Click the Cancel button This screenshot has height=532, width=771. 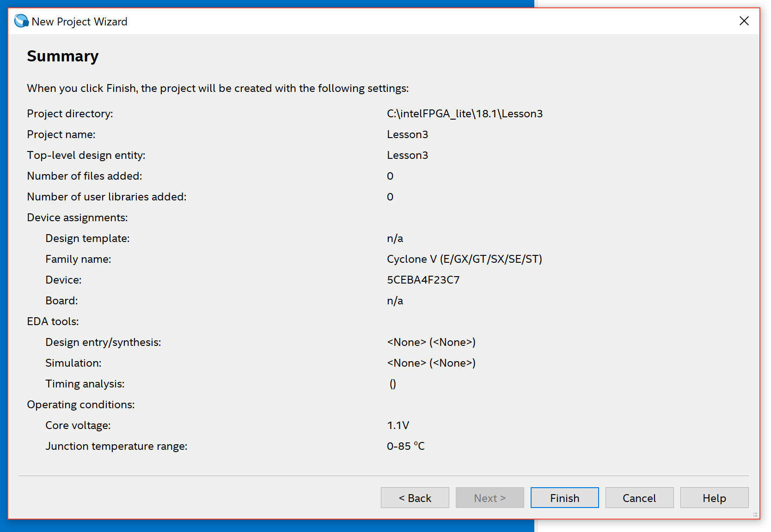639,498
